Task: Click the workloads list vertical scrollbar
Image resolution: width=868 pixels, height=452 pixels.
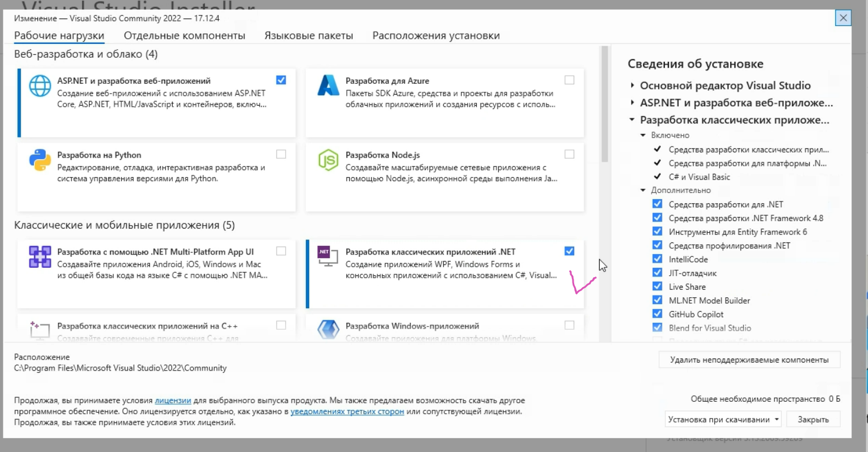Action: 605,104
